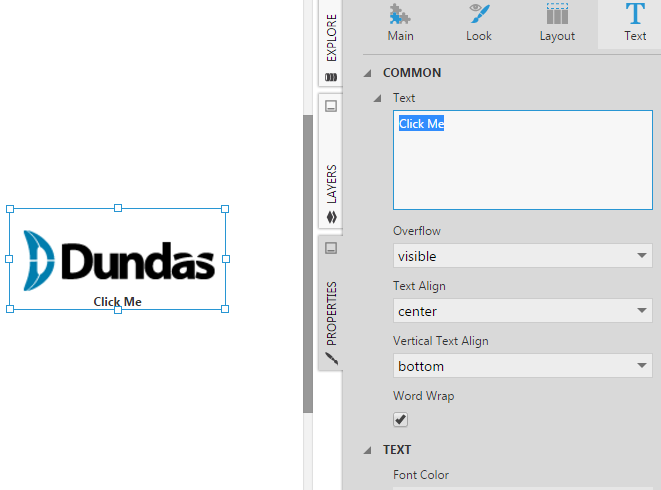Image resolution: width=661 pixels, height=490 pixels.
Task: Click the right-middle selection handle
Action: [226, 259]
